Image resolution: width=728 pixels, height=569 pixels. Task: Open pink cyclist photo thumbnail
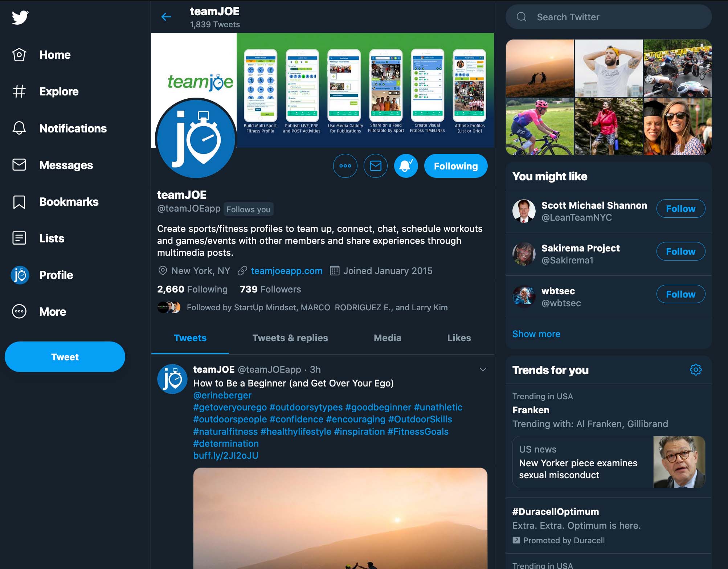pyautogui.click(x=540, y=127)
